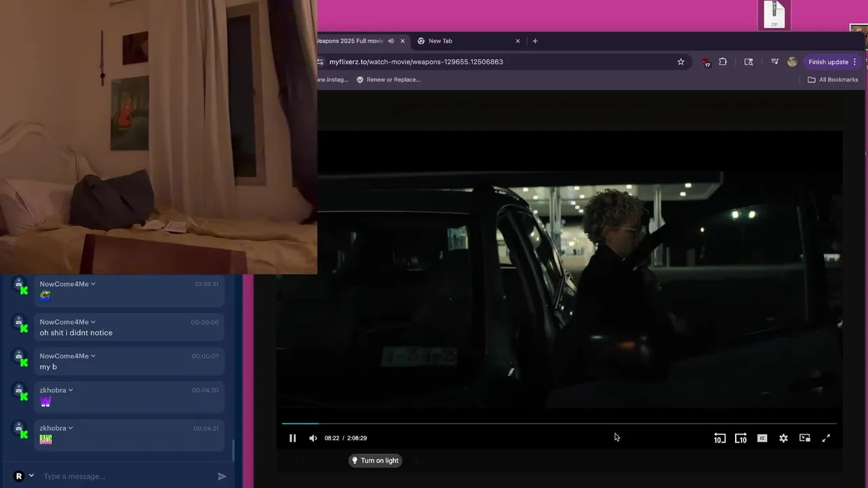Enable picture-in-picture mode in player

(x=805, y=439)
